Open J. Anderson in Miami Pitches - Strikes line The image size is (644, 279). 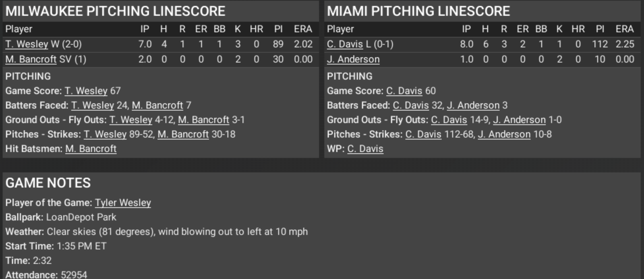[504, 134]
